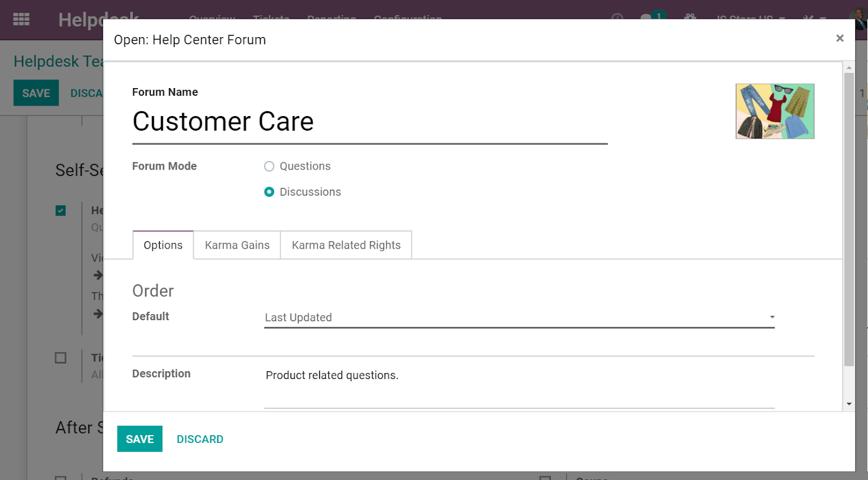Viewport: 868px width, 480px height.
Task: Click DISCARD to cancel forum changes
Action: tap(200, 439)
